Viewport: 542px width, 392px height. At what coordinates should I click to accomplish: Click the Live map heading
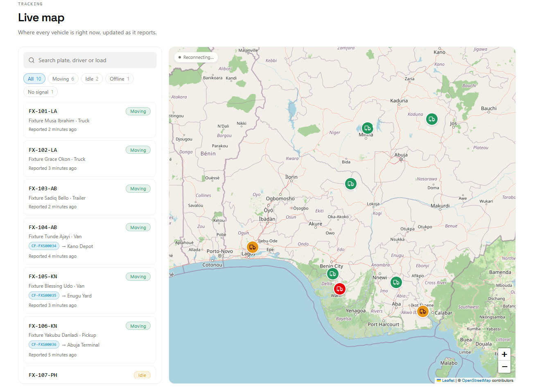pyautogui.click(x=41, y=18)
